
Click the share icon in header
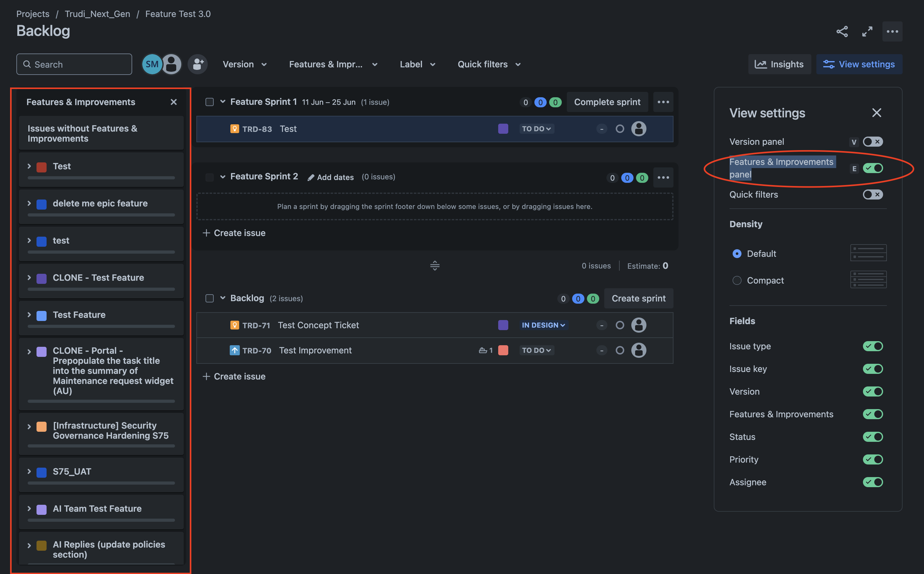pos(842,31)
